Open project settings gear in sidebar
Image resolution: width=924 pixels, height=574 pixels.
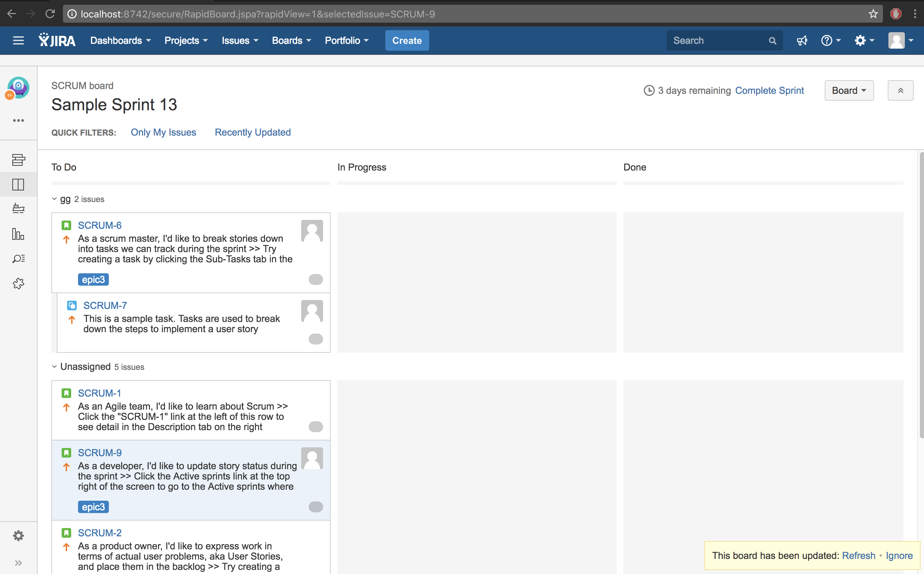[18, 536]
